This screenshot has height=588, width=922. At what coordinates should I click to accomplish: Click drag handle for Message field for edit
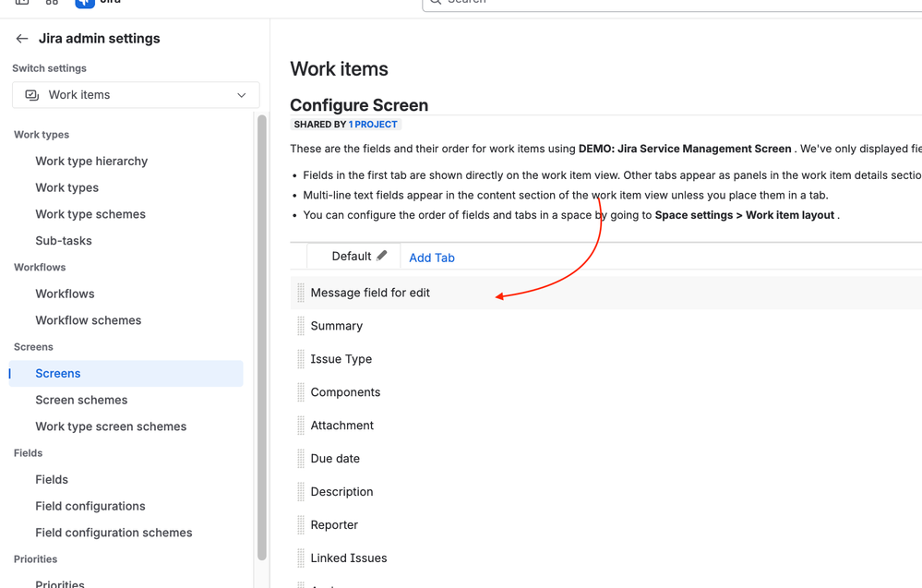point(301,293)
